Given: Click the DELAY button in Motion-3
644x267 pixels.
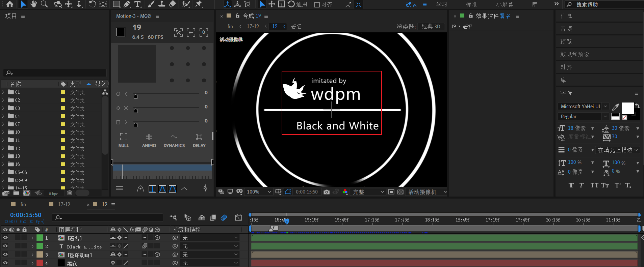Looking at the screenshot, I should click(199, 140).
